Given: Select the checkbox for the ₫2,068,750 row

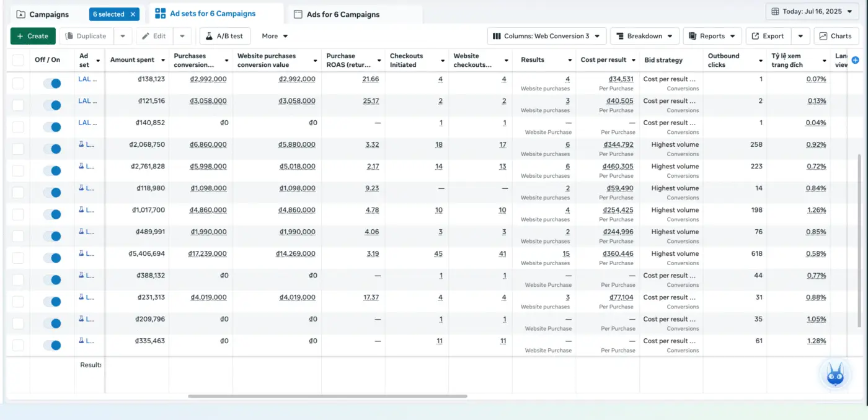Looking at the screenshot, I should [x=18, y=149].
